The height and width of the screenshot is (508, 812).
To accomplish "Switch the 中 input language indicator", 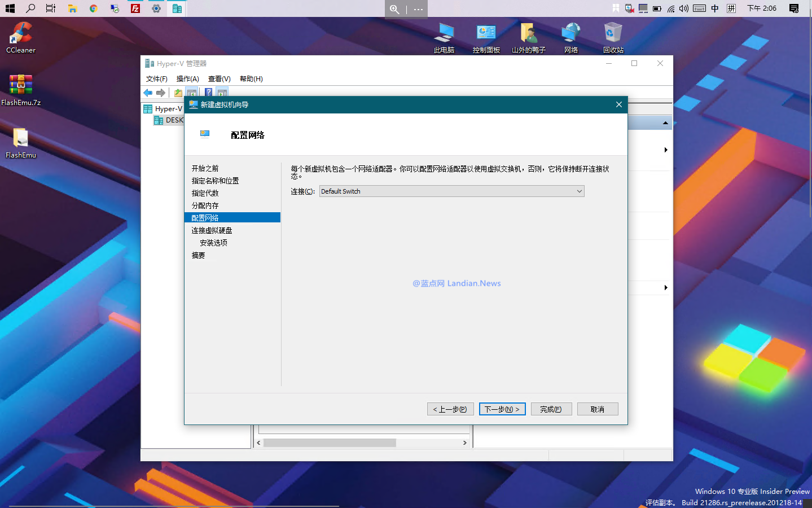I will (x=715, y=8).
